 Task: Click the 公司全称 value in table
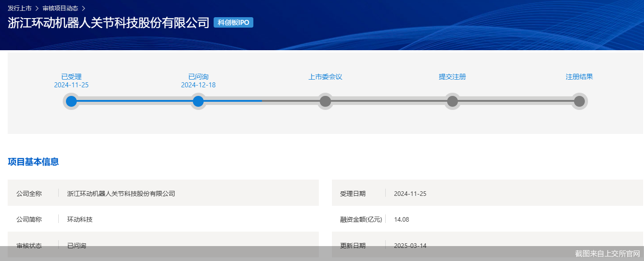(x=121, y=194)
